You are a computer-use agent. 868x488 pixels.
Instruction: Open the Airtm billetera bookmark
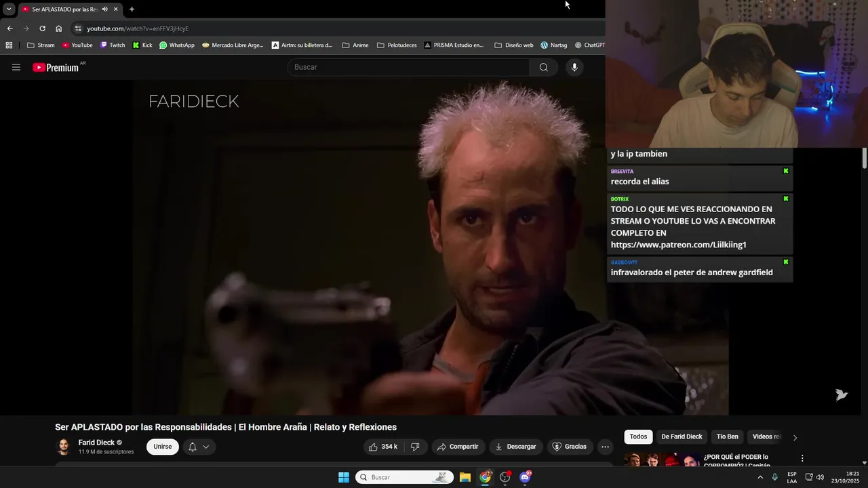[x=302, y=45]
